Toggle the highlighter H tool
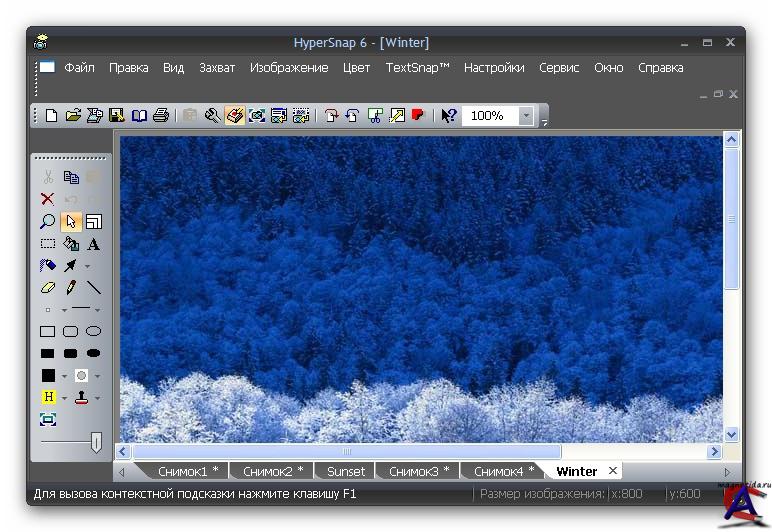The height and width of the screenshot is (532, 772). pos(47,397)
